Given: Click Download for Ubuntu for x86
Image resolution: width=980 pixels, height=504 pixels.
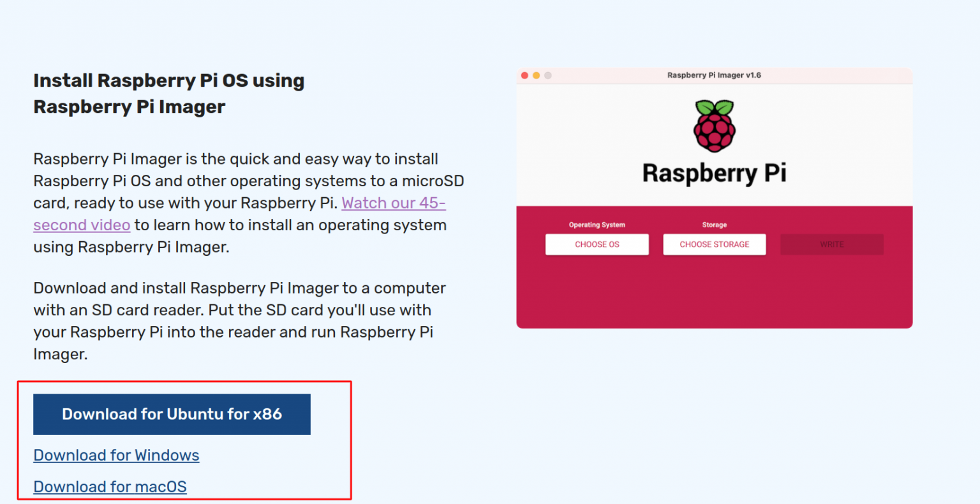Looking at the screenshot, I should pos(172,414).
